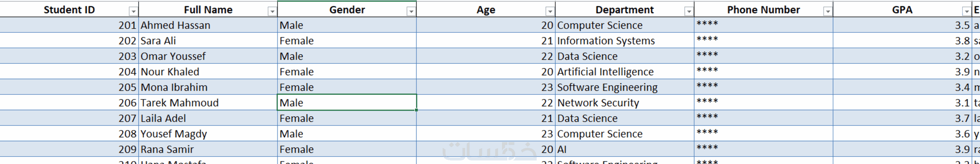Open the Full Name filter dropdown
980x164 pixels.
(272, 11)
